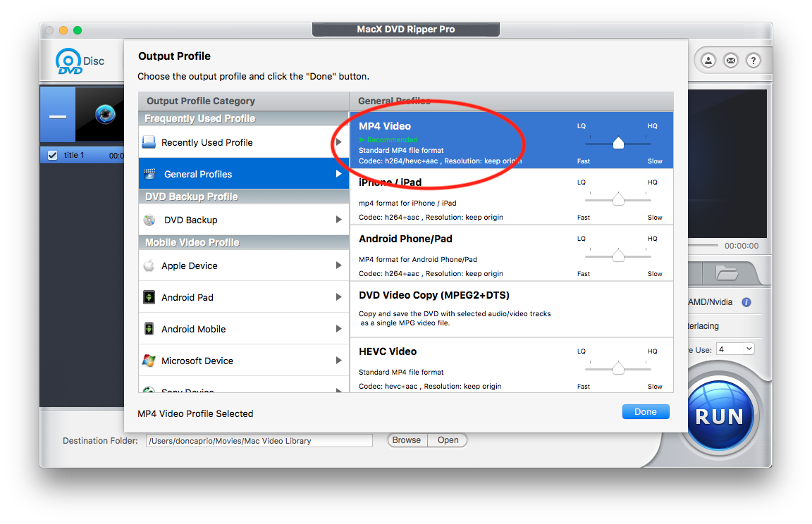Click the Browse button

(407, 440)
